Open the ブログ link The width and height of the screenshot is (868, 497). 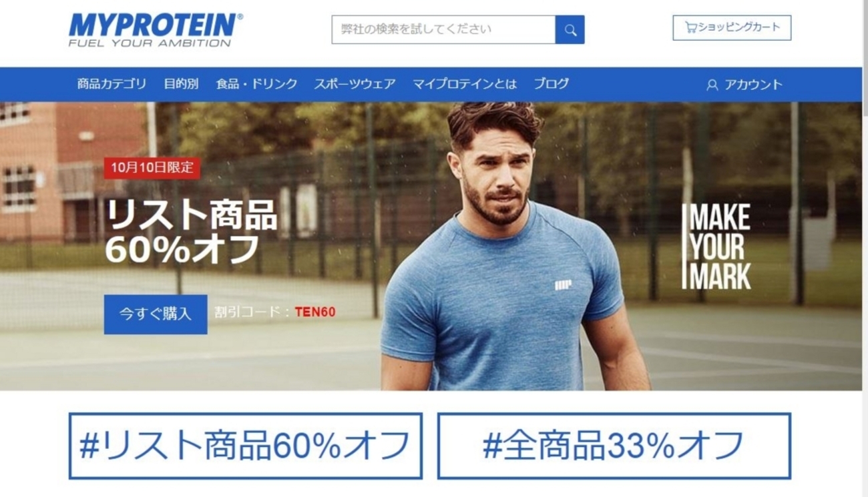click(x=552, y=84)
